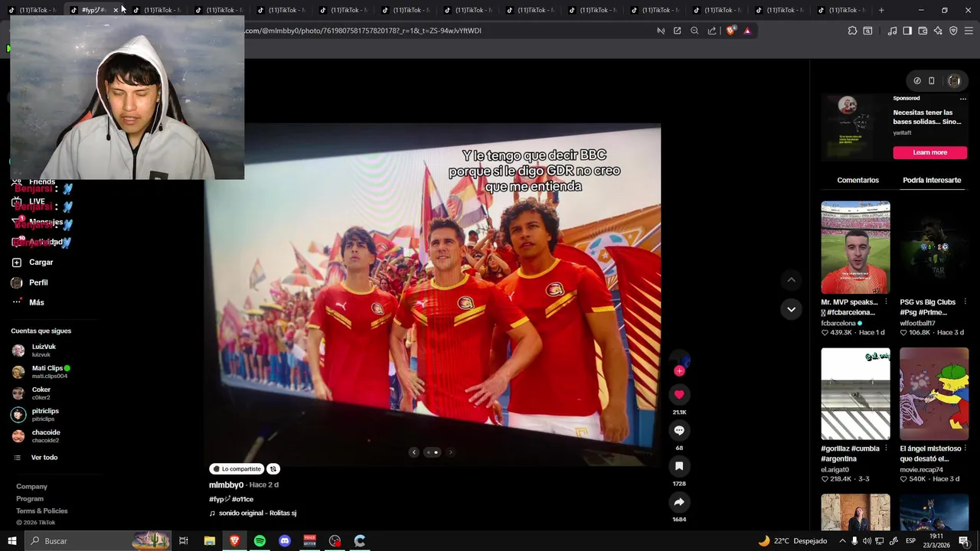Open options for El ángel misterioso video

point(965,448)
